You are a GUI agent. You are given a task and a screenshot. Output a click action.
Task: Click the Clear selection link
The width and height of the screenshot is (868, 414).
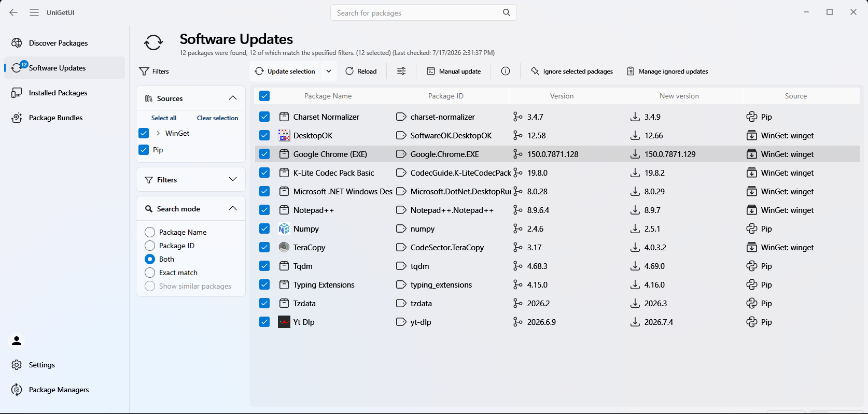pyautogui.click(x=218, y=118)
